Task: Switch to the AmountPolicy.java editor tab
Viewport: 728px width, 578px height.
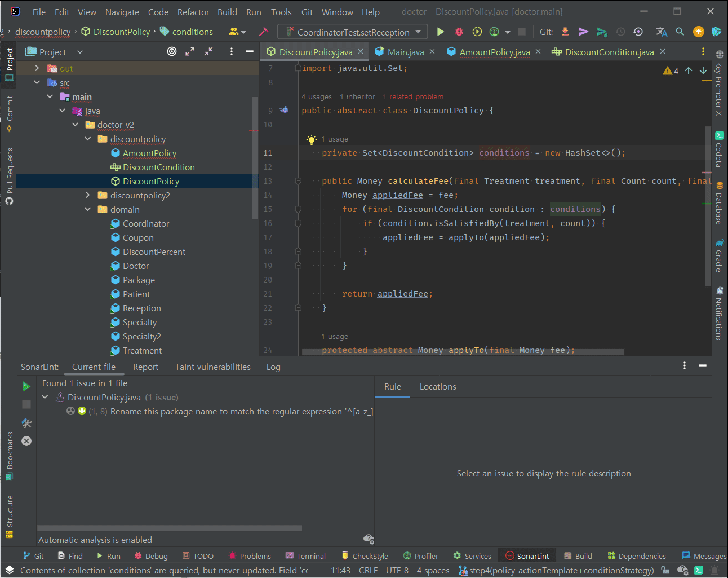Action: (x=494, y=52)
